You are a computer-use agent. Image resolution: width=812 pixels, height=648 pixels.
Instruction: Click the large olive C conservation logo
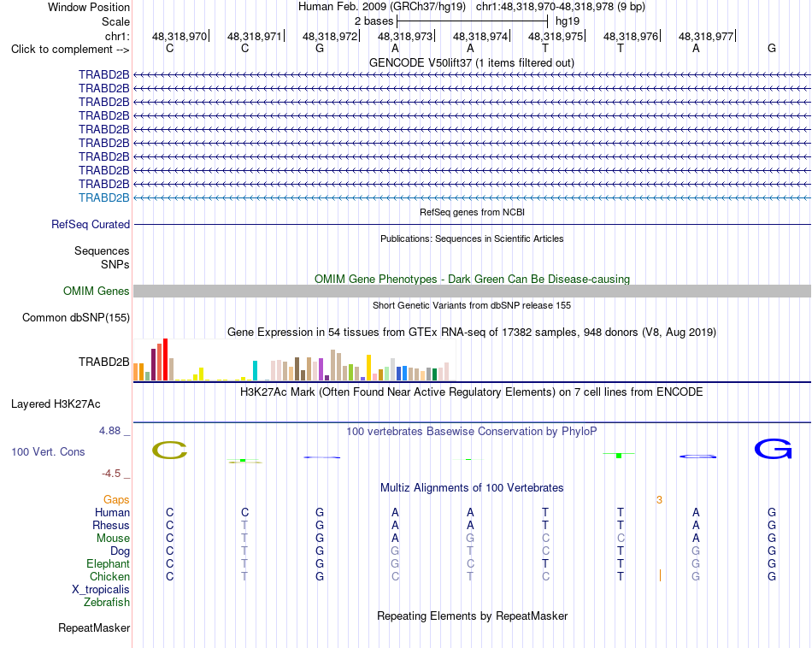click(x=170, y=451)
